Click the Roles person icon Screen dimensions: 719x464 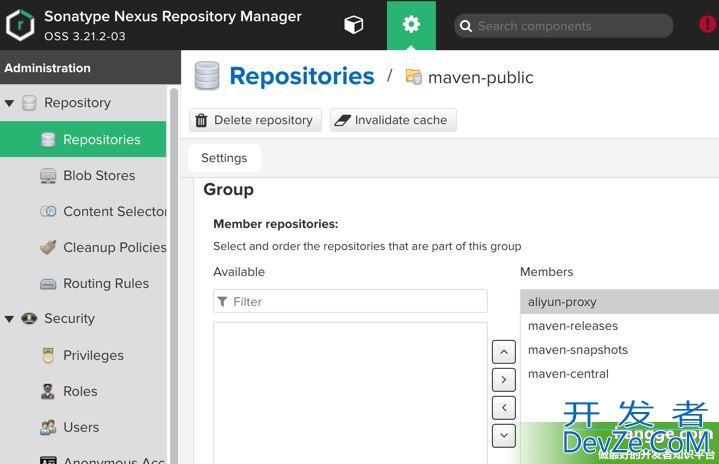(x=48, y=391)
